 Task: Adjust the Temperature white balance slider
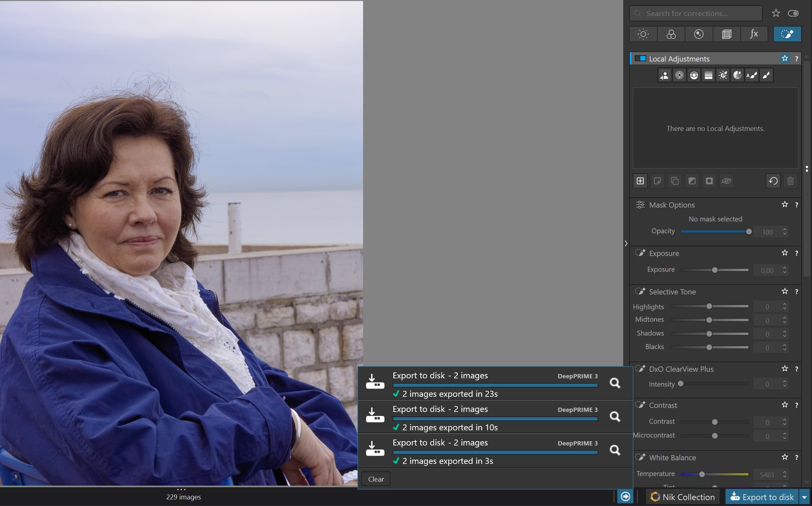(x=702, y=474)
